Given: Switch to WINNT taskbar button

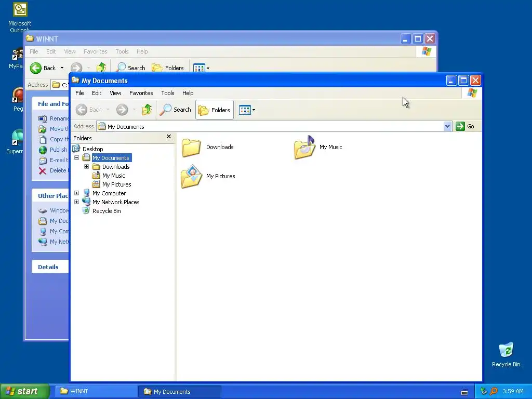Looking at the screenshot, I should coord(96,391).
